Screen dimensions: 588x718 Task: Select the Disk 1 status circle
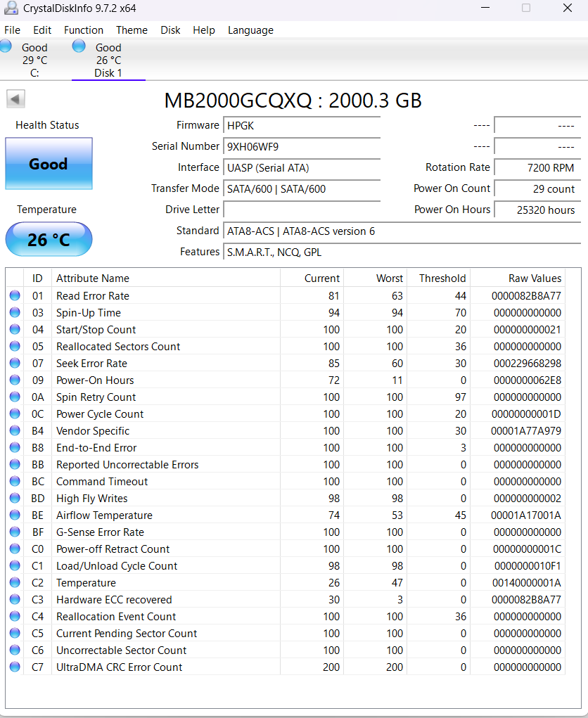(x=78, y=45)
